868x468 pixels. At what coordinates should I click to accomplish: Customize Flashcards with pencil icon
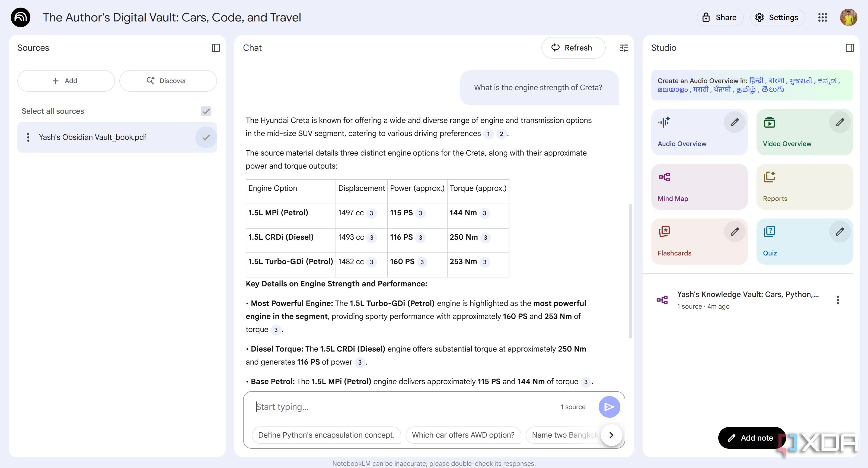tap(735, 231)
